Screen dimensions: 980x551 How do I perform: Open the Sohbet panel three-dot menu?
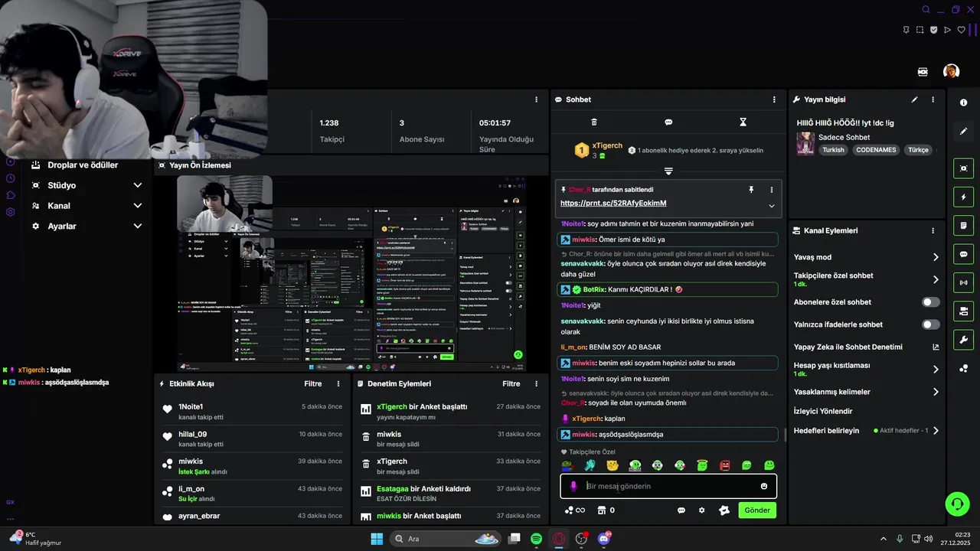[x=774, y=99]
